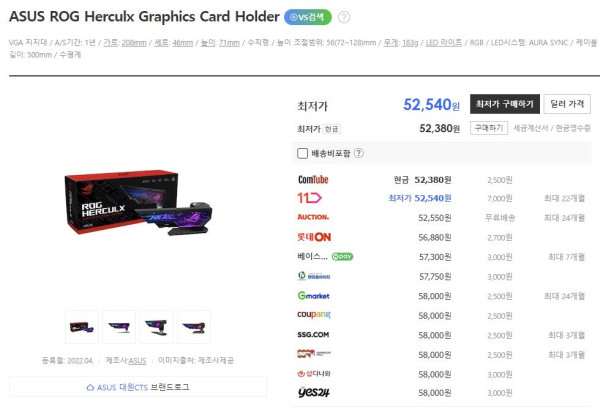Open the yes24 seller logo
Viewport: 600px width, 416px height.
[313, 392]
